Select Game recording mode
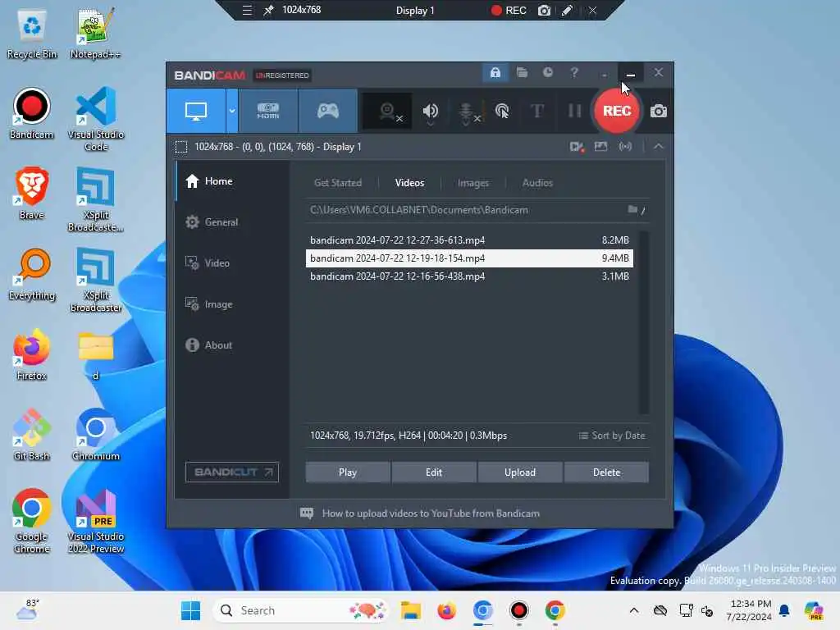Viewport: 840px width, 630px height. [x=328, y=111]
